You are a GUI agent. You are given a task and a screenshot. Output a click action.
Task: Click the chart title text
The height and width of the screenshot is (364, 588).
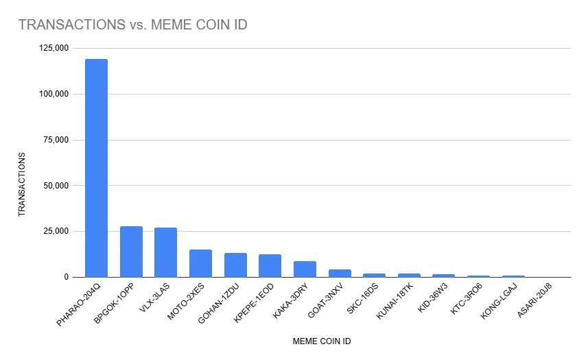[x=132, y=25]
